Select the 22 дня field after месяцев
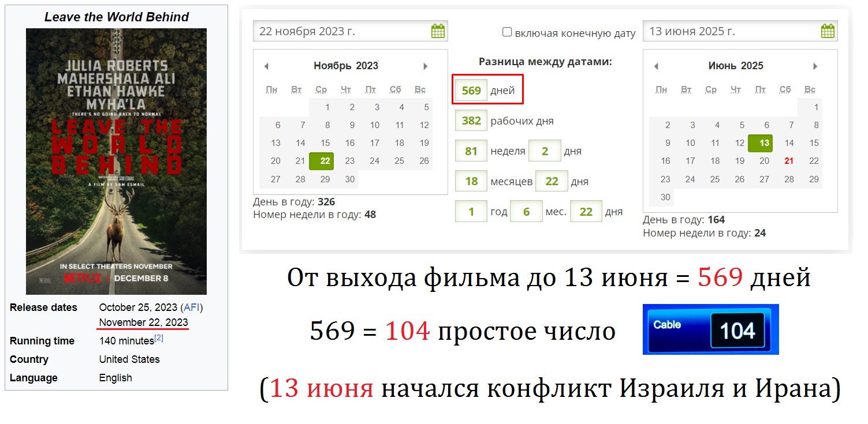Viewport: 868px width, 424px height. coord(552,182)
